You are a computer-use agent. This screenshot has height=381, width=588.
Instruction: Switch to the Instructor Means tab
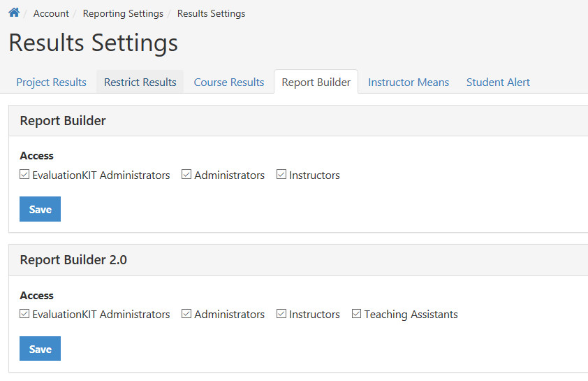tap(409, 82)
